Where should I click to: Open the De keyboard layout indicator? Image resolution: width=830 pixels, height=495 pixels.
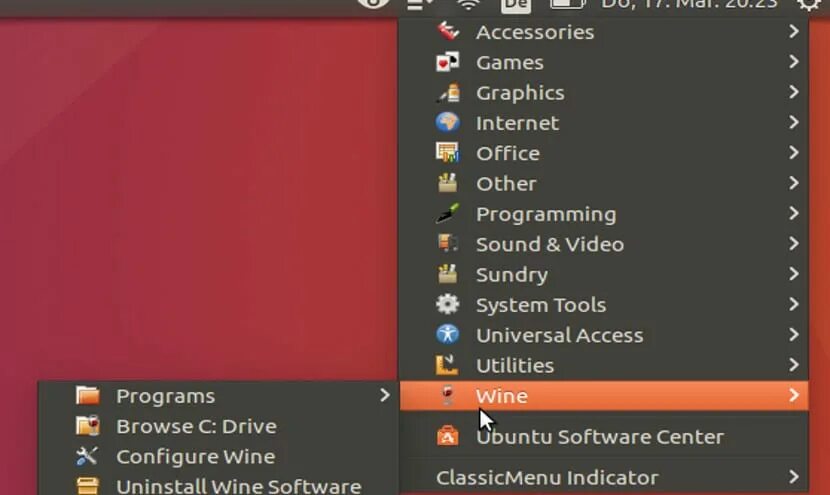pos(516,5)
